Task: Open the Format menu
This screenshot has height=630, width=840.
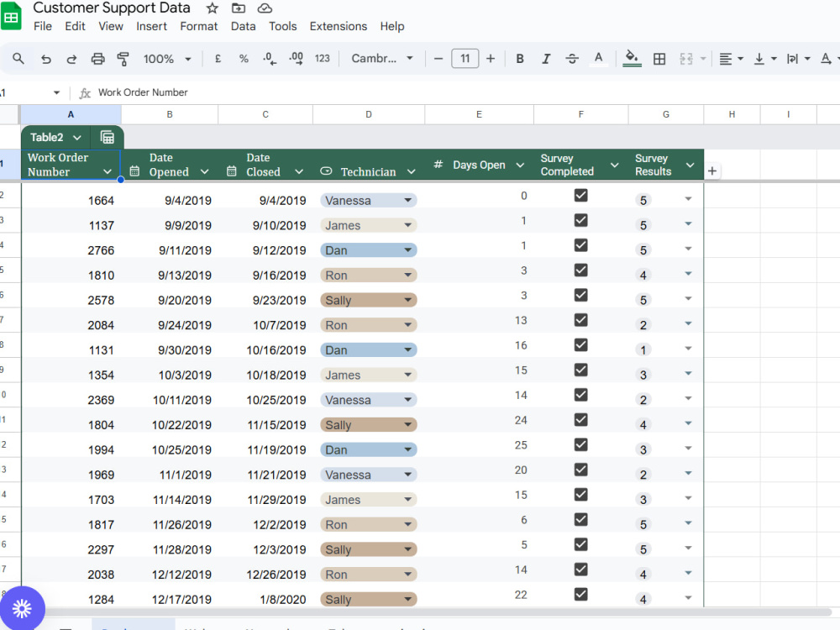Action: (199, 26)
